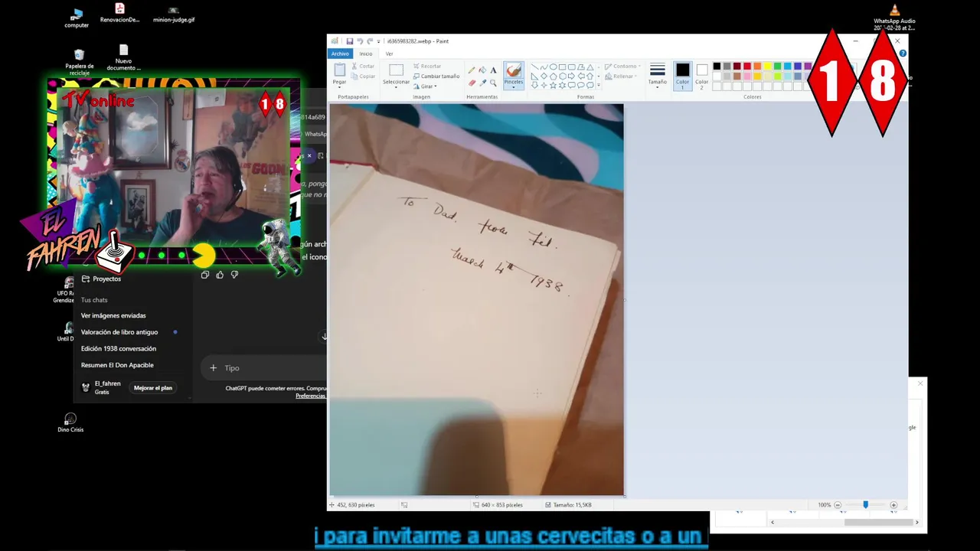Select the Line shape
The image size is (980, 551).
[534, 67]
